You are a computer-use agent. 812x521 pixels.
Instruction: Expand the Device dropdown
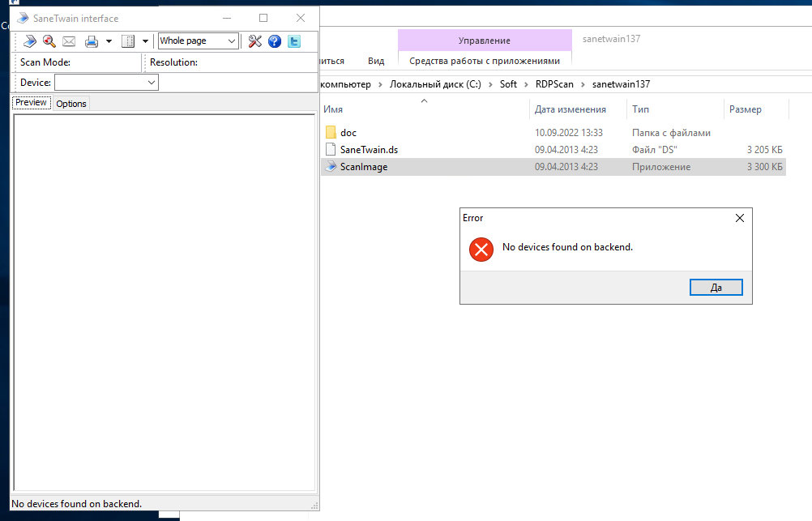(x=151, y=82)
